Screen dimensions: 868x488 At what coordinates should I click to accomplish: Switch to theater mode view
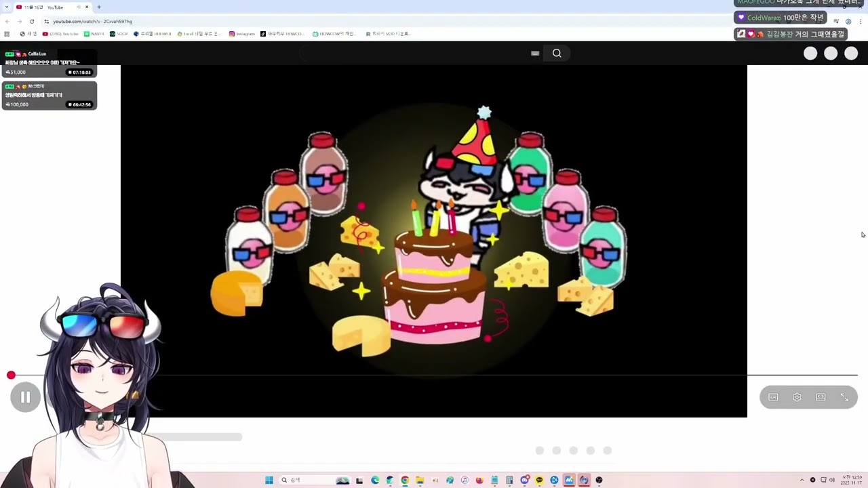point(821,397)
